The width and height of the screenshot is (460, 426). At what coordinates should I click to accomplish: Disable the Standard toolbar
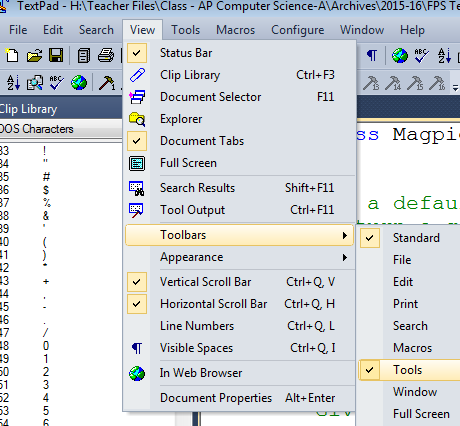tap(410, 238)
